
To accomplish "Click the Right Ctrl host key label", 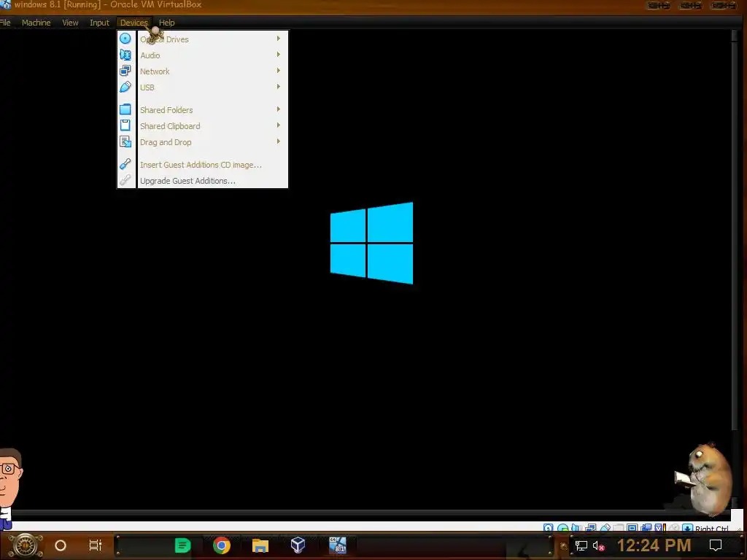I will point(712,528).
